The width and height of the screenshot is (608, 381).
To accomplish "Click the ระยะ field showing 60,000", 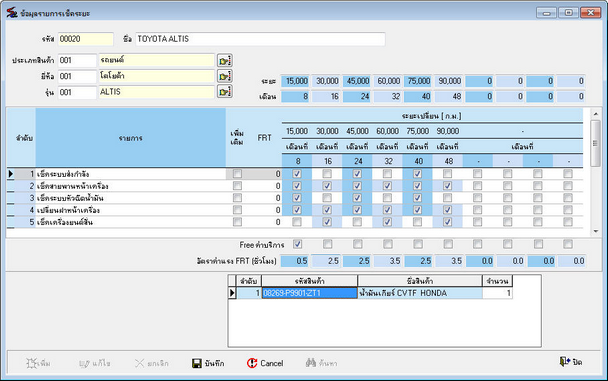I will [x=387, y=81].
